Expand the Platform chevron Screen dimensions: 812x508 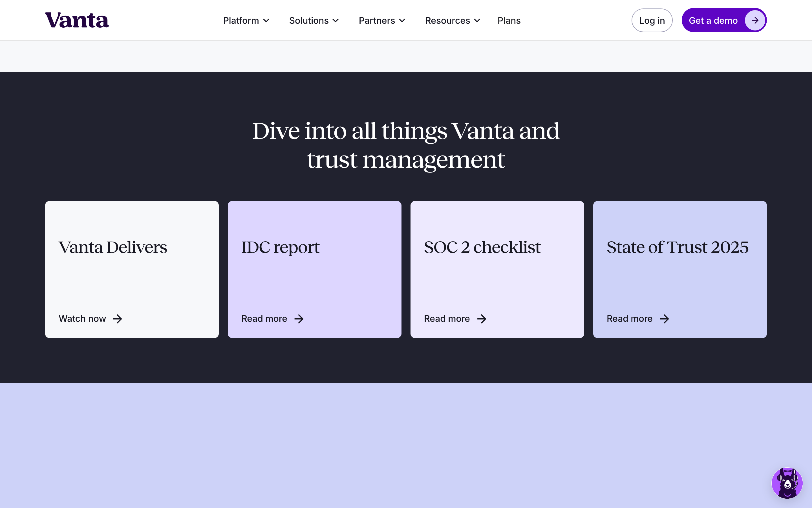click(266, 21)
